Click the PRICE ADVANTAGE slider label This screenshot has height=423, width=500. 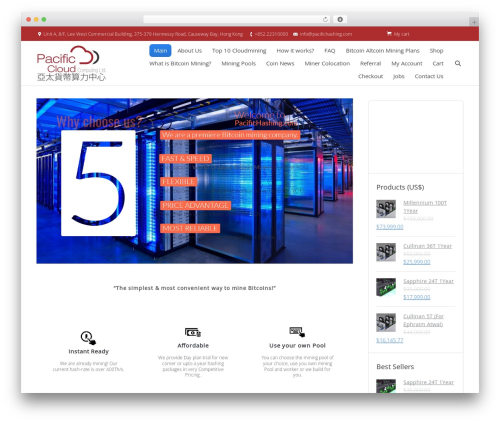click(x=195, y=205)
